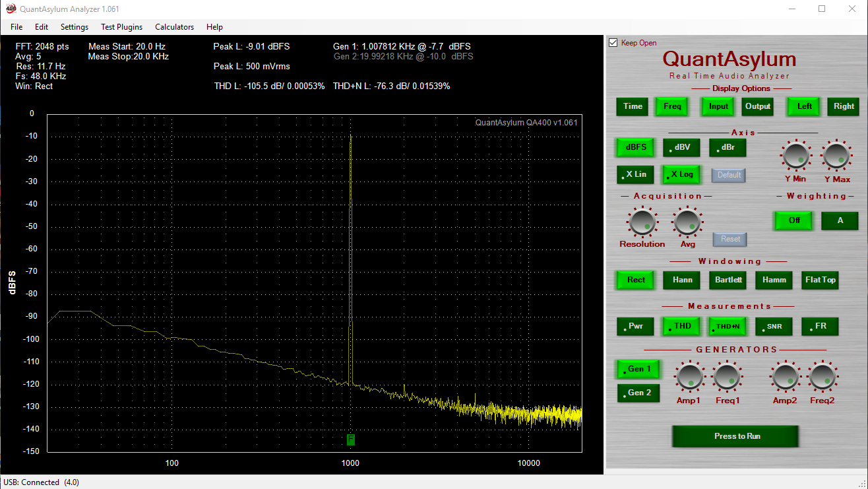The image size is (868, 489).
Task: Click the Gen 2 frequency readout
Action: click(403, 57)
